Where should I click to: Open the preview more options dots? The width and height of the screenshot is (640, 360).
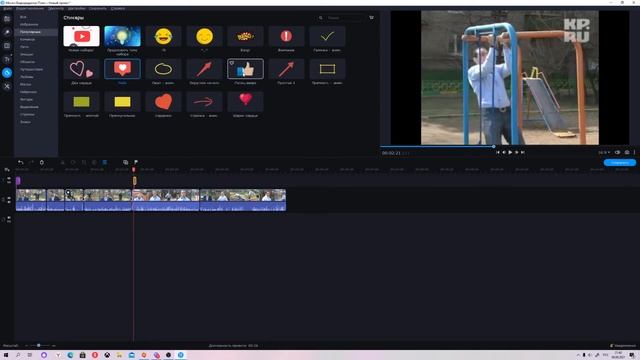click(x=635, y=152)
